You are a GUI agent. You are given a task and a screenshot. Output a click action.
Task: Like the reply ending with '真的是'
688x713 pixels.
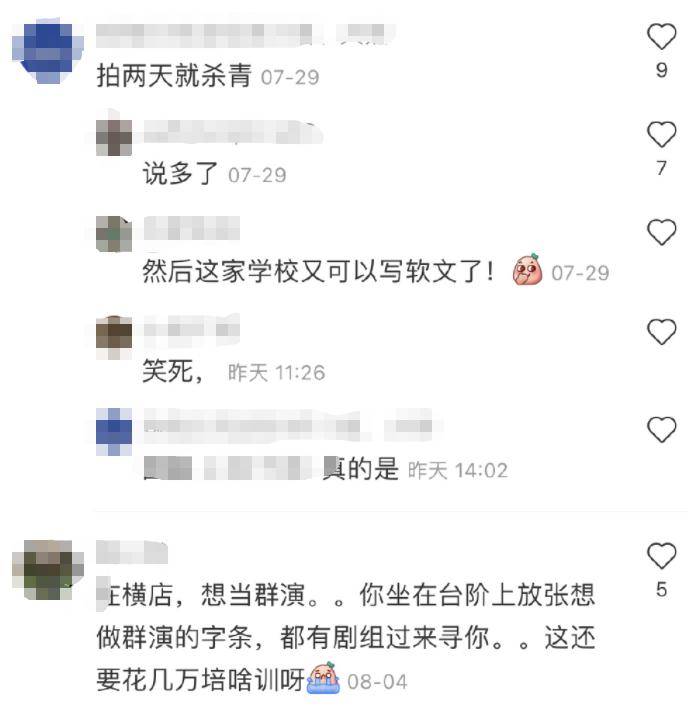[x=661, y=429]
